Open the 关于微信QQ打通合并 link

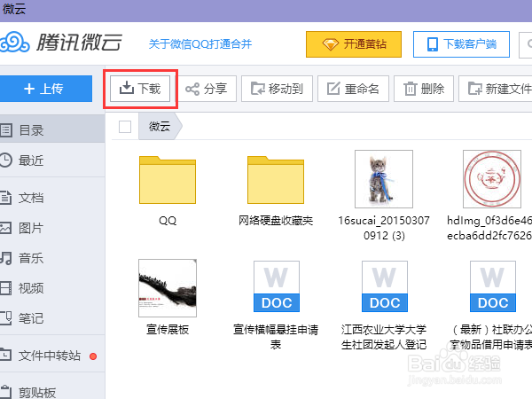point(200,44)
